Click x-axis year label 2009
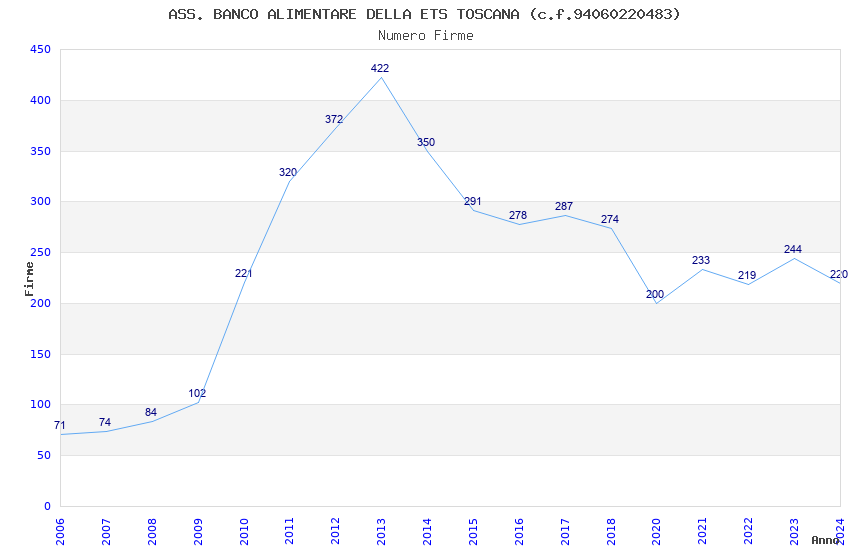 (197, 532)
